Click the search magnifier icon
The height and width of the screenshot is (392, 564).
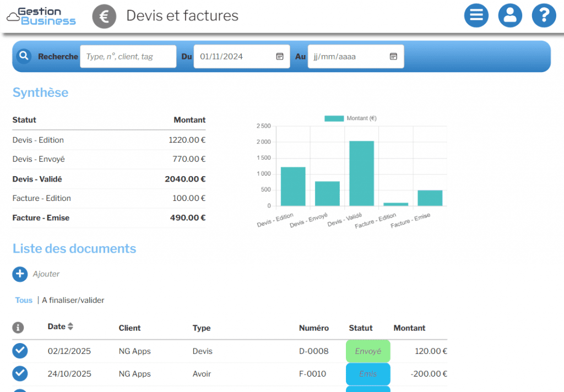pos(24,56)
